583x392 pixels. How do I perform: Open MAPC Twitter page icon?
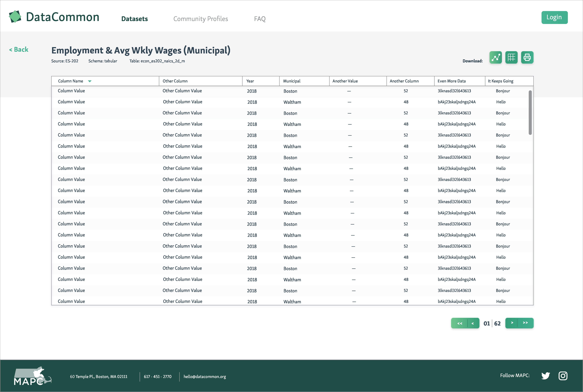pos(546,376)
